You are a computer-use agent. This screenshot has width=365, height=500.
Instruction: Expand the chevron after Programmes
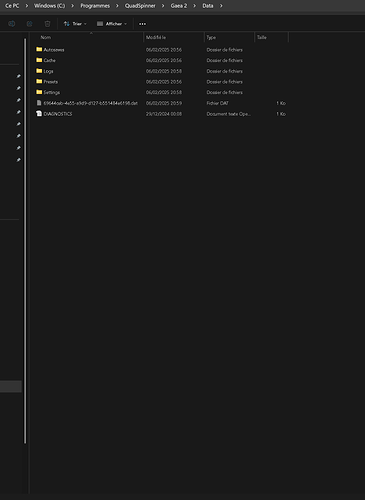pos(117,6)
